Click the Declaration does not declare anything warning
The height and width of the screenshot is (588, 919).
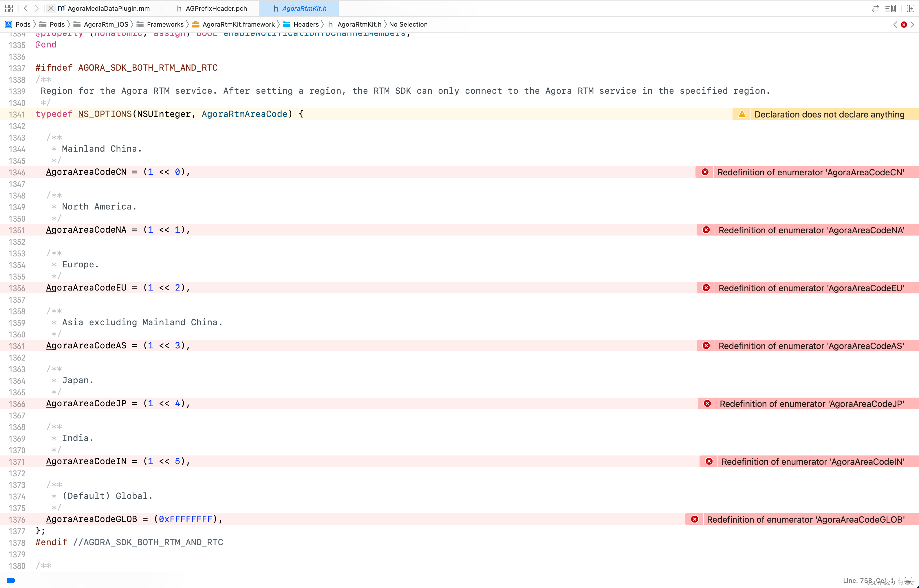[x=829, y=115]
